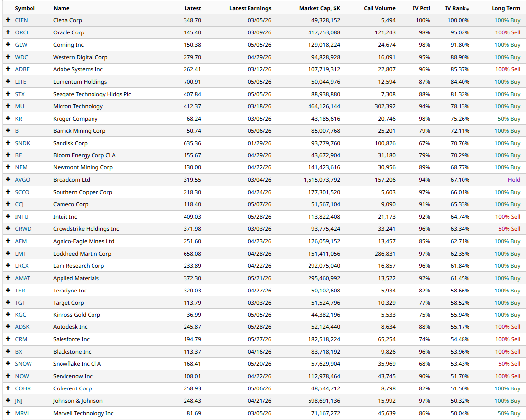Image resolution: width=526 pixels, height=420 pixels.
Task: Sort by the Latest Earnings column header
Action: 250,8
